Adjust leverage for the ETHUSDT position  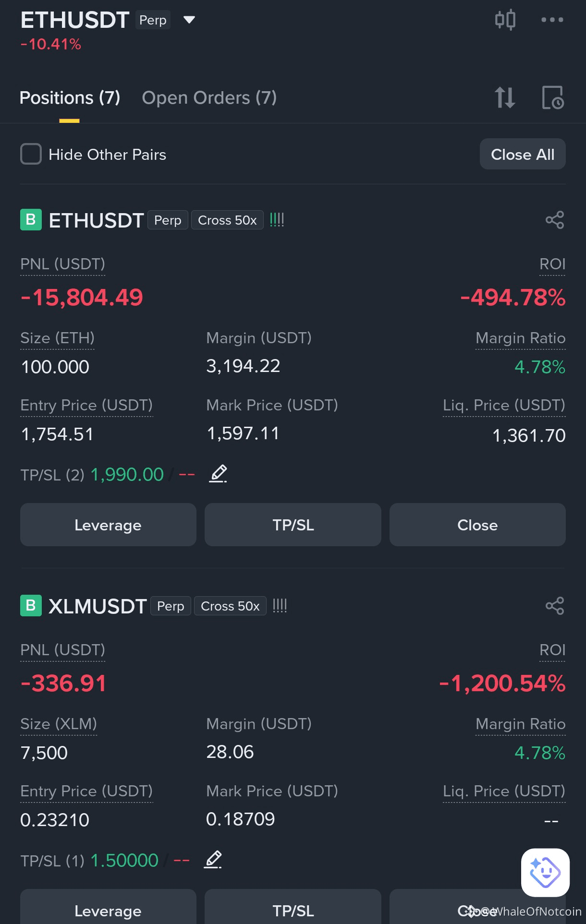108,525
